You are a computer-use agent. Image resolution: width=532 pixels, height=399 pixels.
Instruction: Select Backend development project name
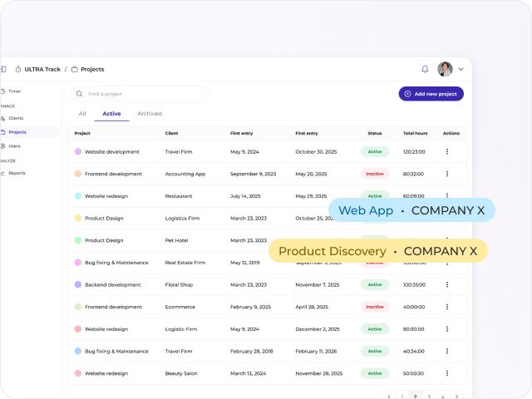tap(113, 284)
